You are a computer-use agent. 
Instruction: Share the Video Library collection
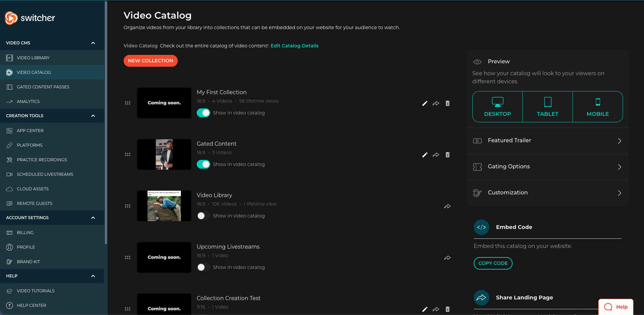click(448, 206)
